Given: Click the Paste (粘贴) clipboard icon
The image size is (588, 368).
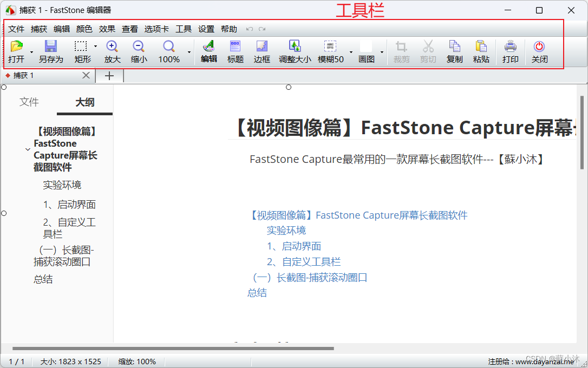Looking at the screenshot, I should 481,47.
